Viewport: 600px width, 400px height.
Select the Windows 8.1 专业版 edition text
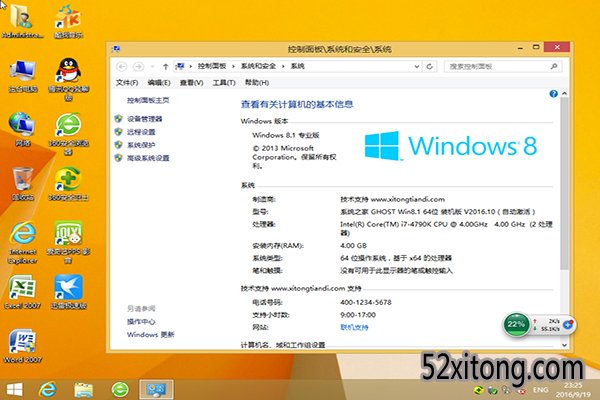pos(286,136)
